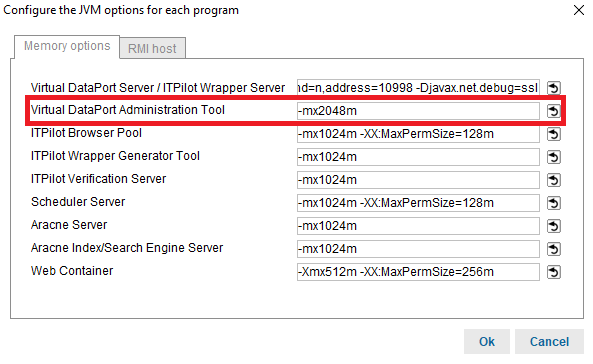The image size is (593, 364).
Task: Edit Virtual DataPort Administration Tool -mx2048m field
Action: point(418,111)
